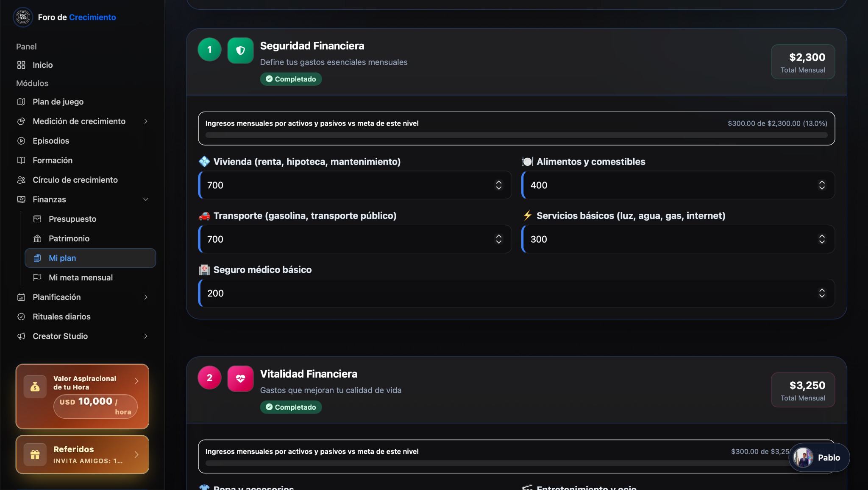Click the Seguro médico básico field showing 200

[516, 293]
